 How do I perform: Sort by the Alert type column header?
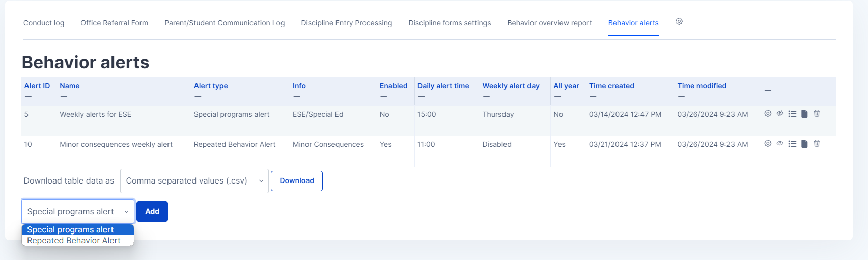[x=211, y=86]
